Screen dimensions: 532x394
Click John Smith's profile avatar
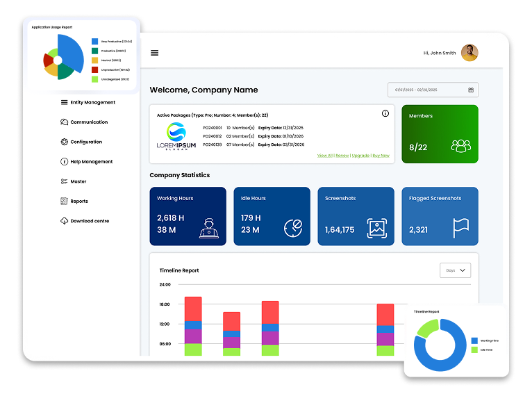[x=469, y=53]
